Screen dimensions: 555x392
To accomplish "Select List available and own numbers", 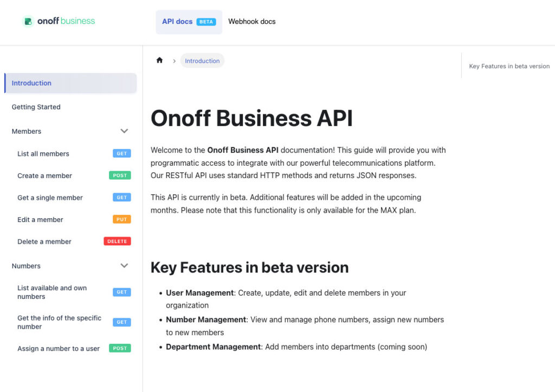I will pos(52,292).
